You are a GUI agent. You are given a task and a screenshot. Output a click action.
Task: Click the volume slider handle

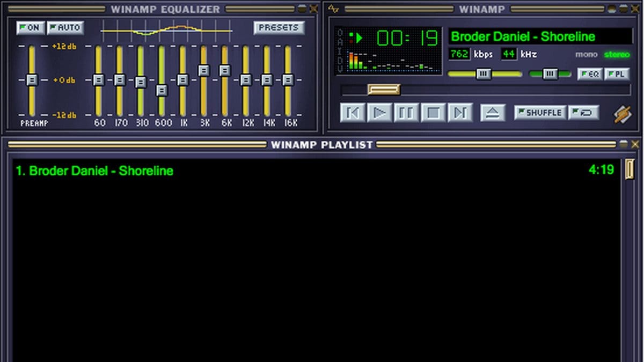click(x=484, y=74)
